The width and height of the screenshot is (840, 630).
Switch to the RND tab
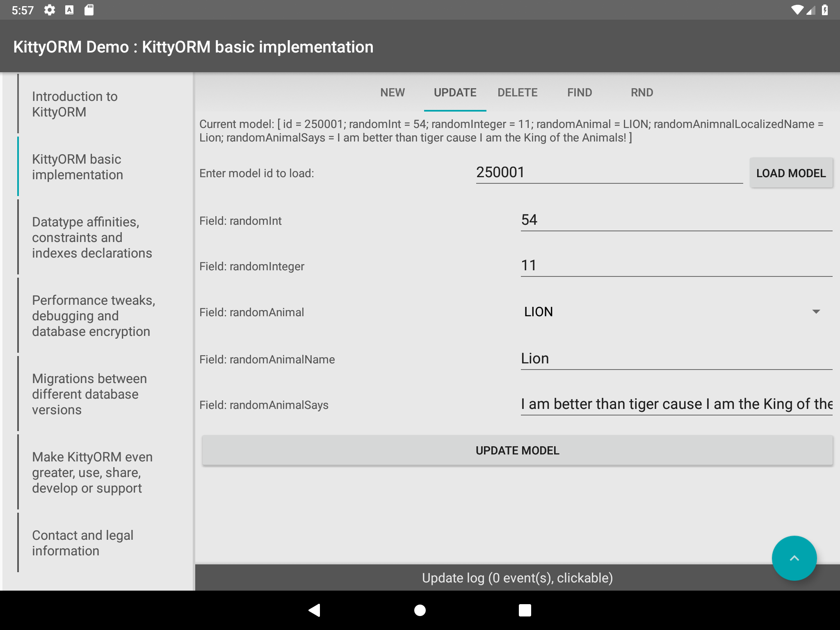pyautogui.click(x=642, y=92)
